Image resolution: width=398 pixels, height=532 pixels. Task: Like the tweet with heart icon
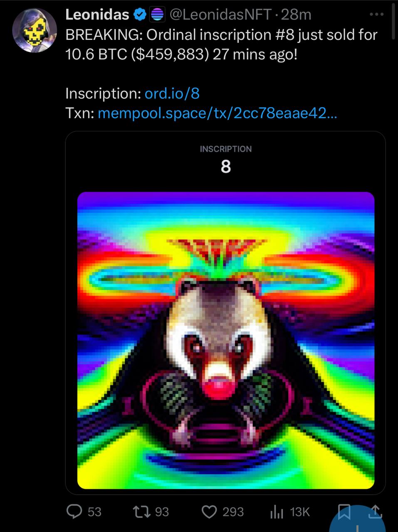click(209, 512)
